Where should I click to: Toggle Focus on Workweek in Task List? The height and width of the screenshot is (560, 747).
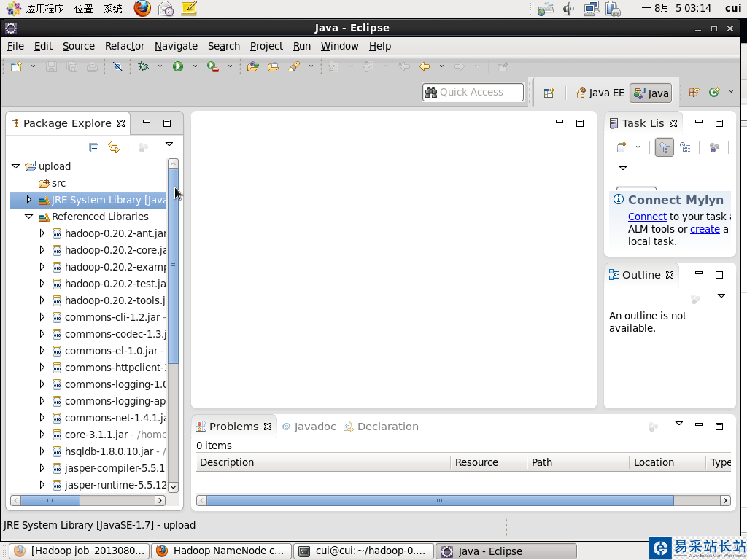714,147
